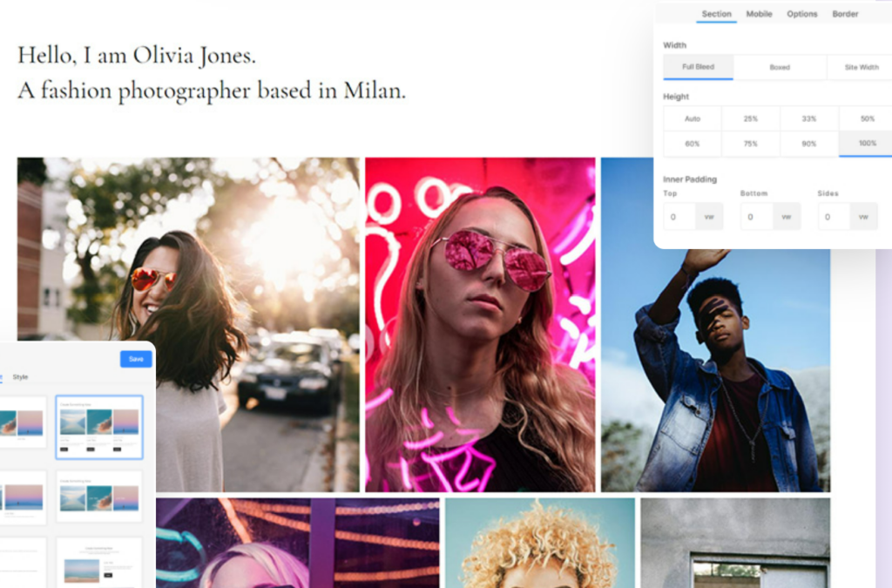Screen dimensions: 892x588
Task: Open the Sides padding vw unit dropdown
Action: click(863, 217)
